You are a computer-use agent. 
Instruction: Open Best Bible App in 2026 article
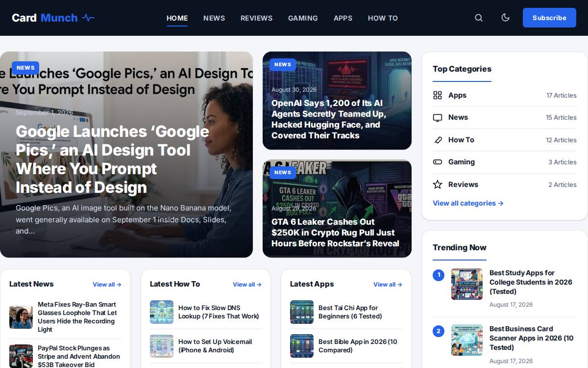coord(358,346)
